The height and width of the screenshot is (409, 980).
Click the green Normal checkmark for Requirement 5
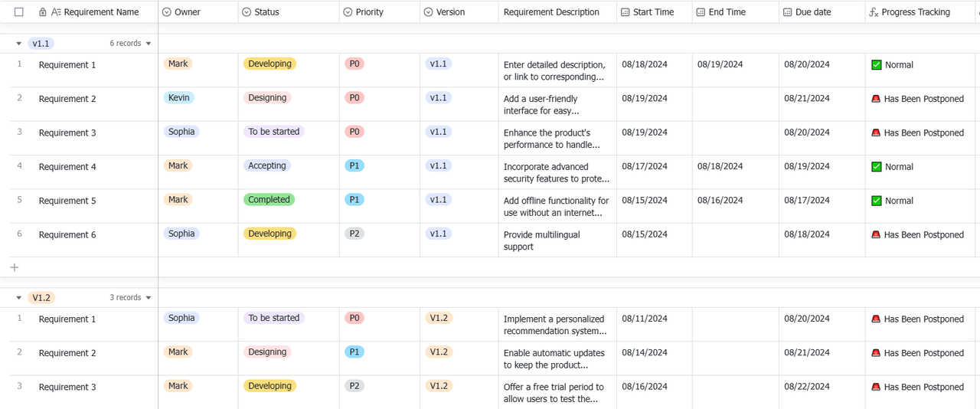(877, 201)
